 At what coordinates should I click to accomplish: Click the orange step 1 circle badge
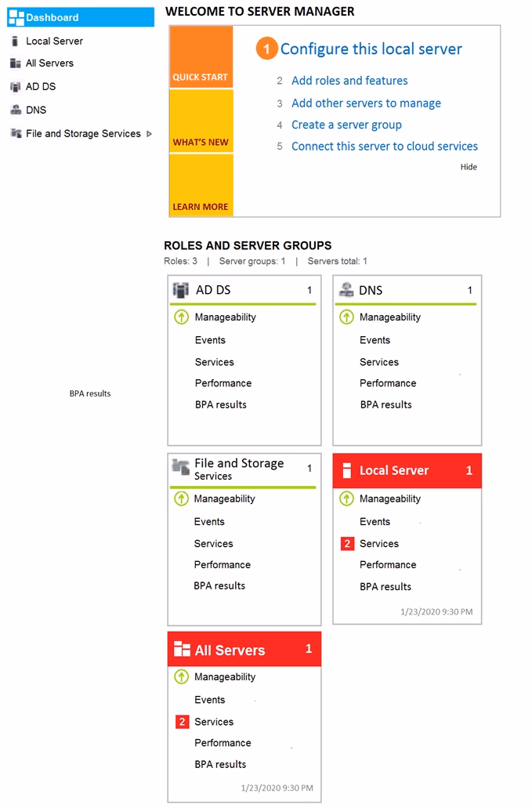click(x=266, y=49)
